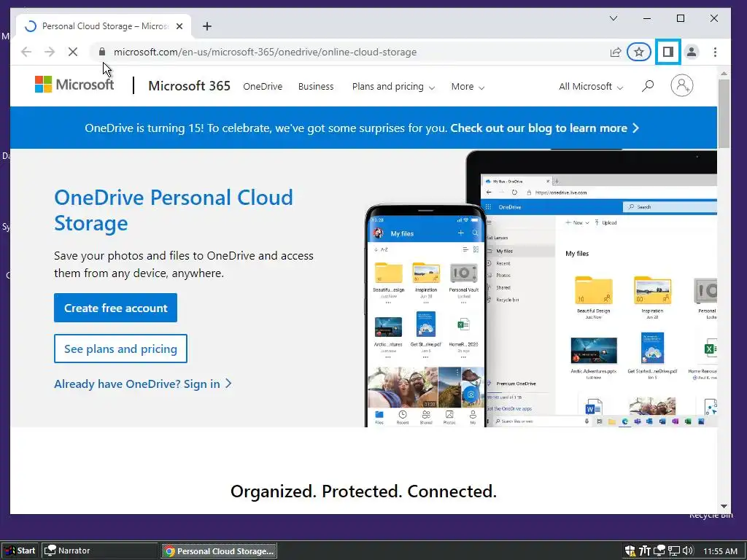Click the page scrollbar down arrow
Image resolution: width=747 pixels, height=560 pixels.
coord(724,507)
